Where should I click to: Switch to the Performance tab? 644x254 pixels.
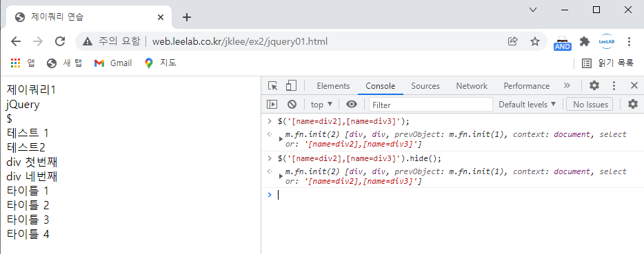[x=527, y=86]
